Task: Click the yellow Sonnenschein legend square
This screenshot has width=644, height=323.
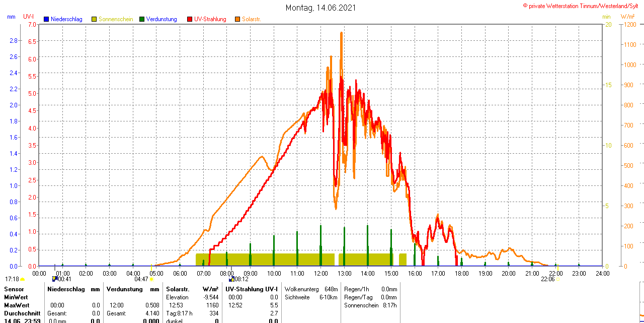Action: (x=94, y=19)
